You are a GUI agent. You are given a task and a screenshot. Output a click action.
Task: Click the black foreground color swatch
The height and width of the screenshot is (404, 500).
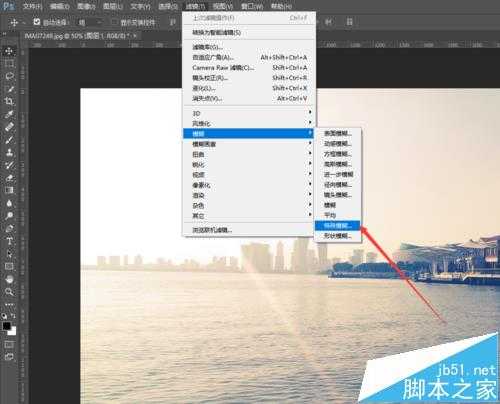pos(7,326)
